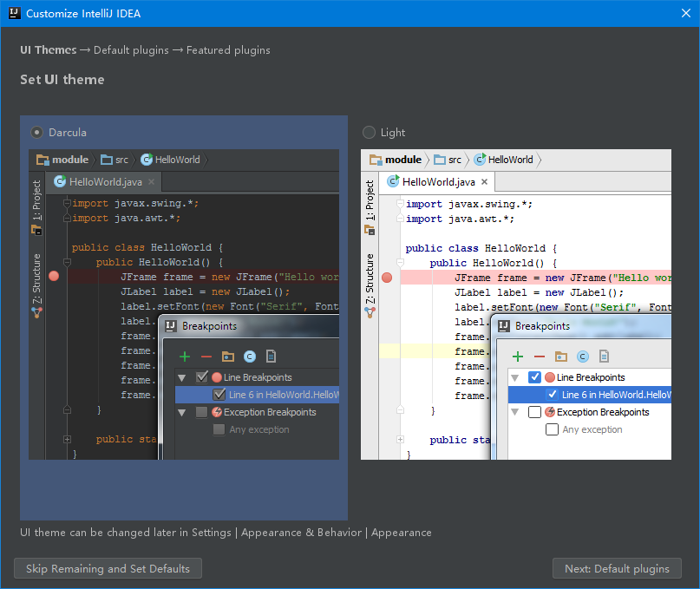Collapse Line Breakpoints tree in Light preview
700x589 pixels.
coord(515,377)
